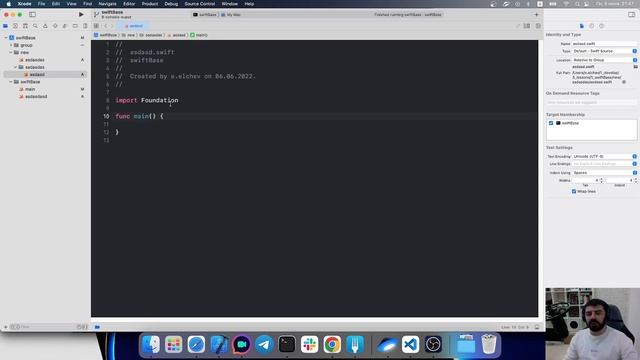Open the Symbol navigator tab

25,26
